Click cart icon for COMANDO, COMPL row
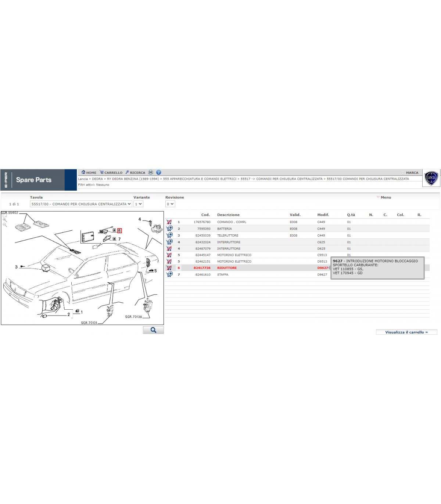 169,222
